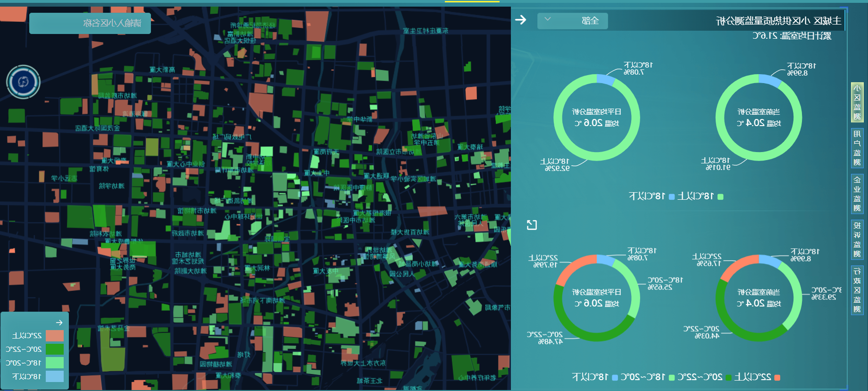Toggle 18°C~20°C series in bottom chart legend

648,377
